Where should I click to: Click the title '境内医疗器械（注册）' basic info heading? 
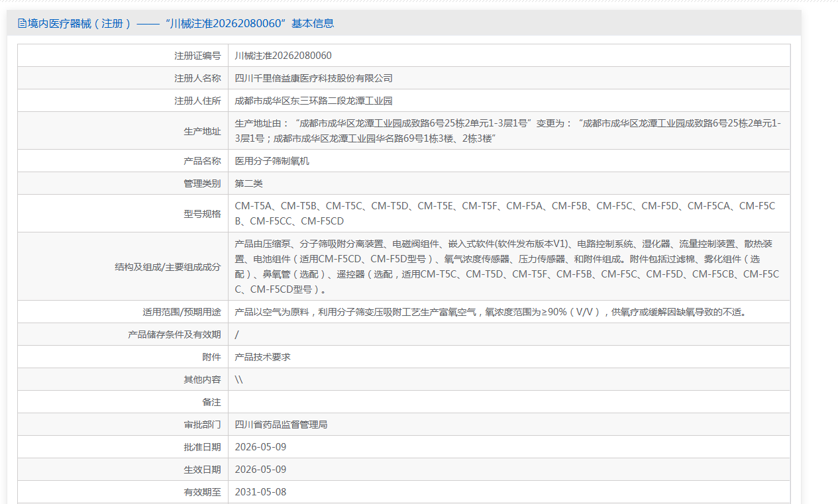pos(180,24)
